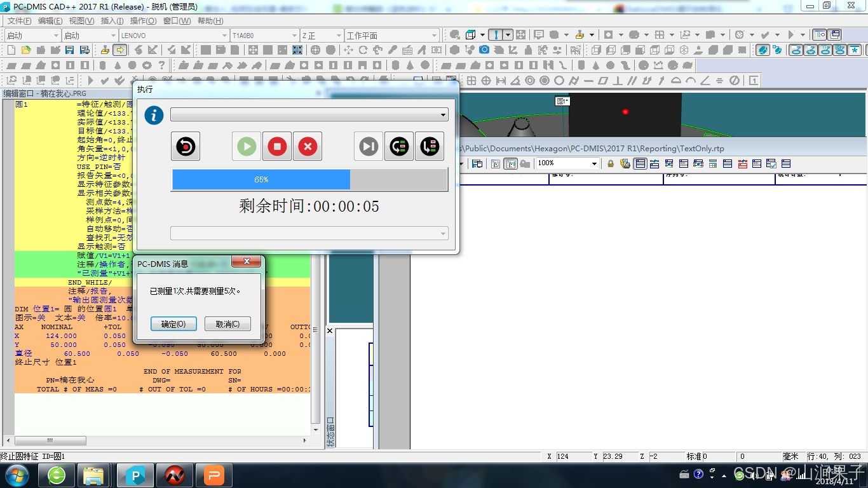This screenshot has width=868, height=488.
Task: Click the blue Save floppy disk icon
Action: [69, 50]
